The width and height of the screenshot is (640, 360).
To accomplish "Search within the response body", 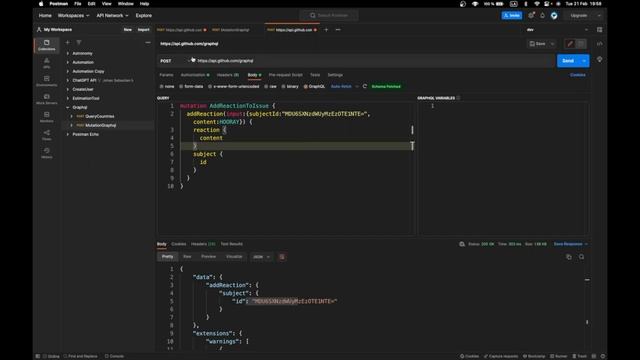I will 581,257.
